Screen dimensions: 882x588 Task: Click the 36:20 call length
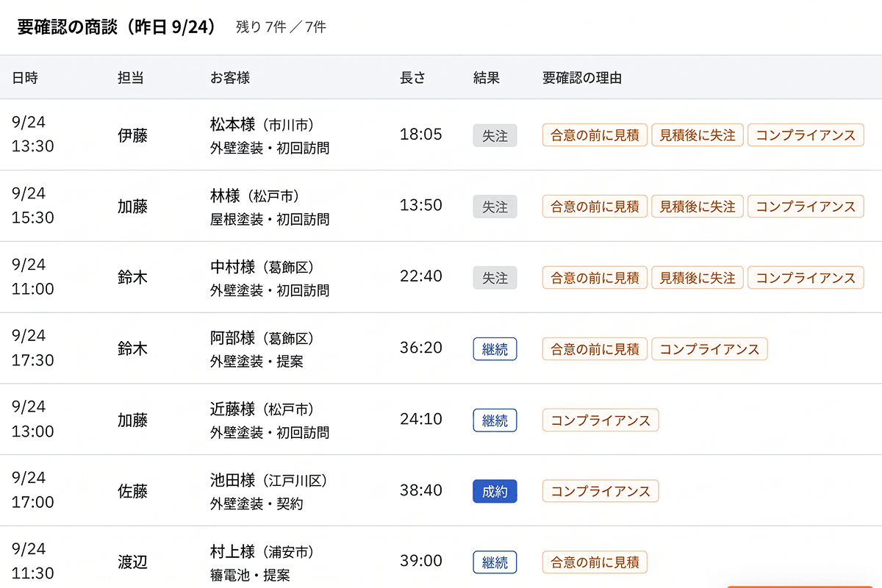421,348
